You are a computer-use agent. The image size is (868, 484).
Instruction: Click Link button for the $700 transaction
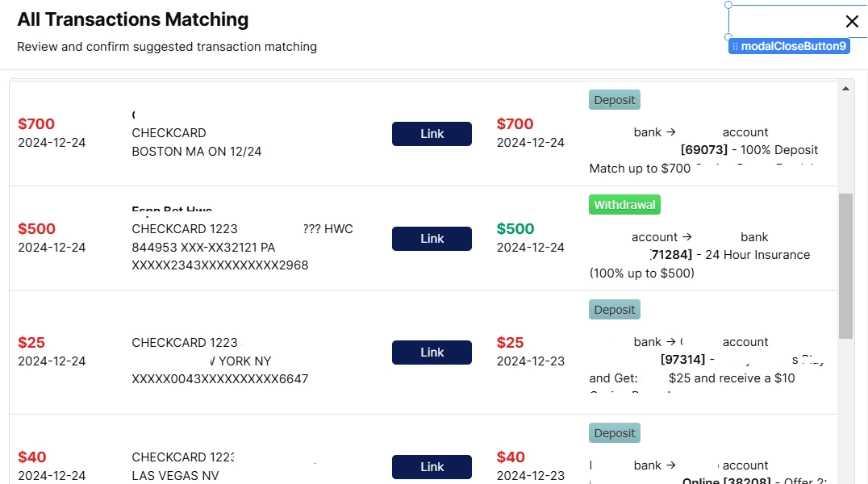click(x=432, y=134)
